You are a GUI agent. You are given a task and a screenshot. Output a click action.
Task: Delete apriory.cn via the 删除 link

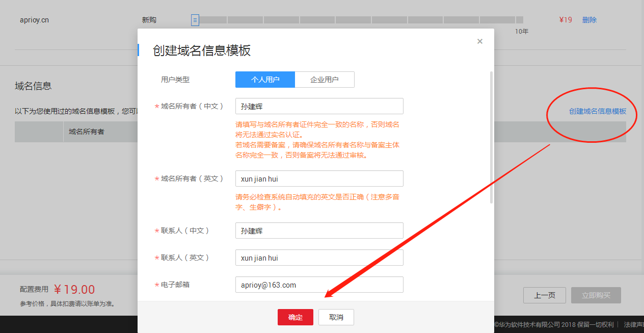pos(589,20)
